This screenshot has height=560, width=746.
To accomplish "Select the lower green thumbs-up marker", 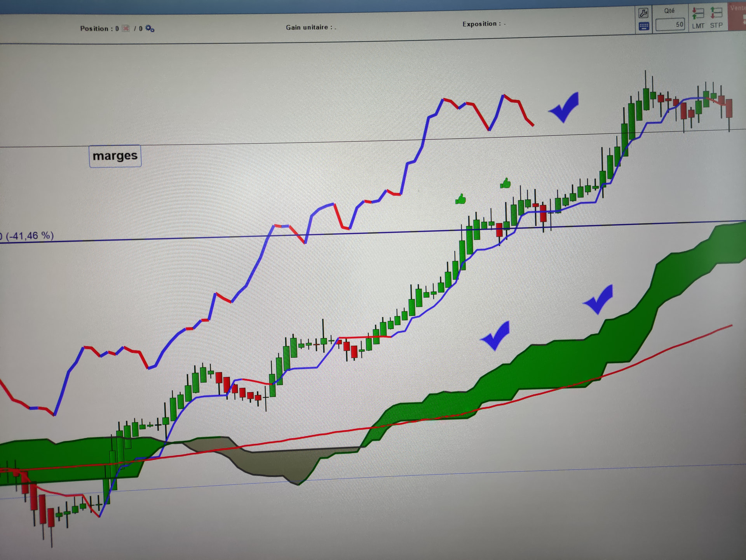I will (460, 199).
